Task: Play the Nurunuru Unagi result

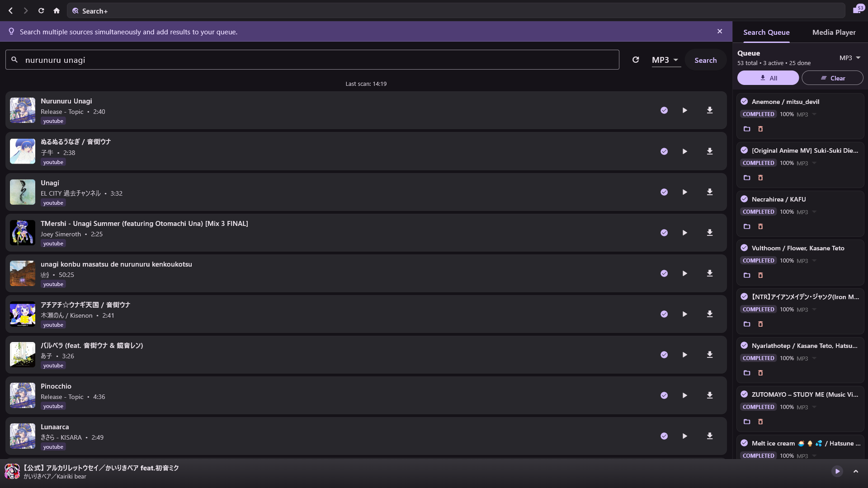Action: [x=684, y=110]
